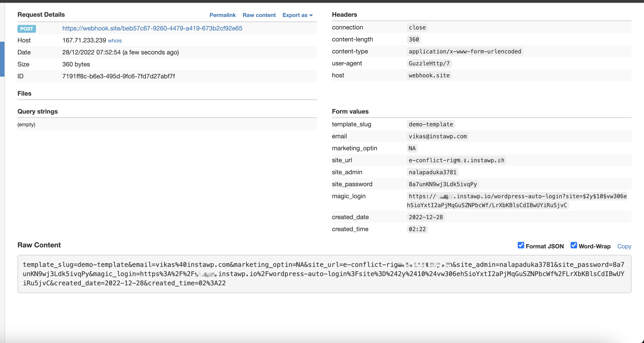Open the webhook.site request URL

pyautogui.click(x=152, y=28)
